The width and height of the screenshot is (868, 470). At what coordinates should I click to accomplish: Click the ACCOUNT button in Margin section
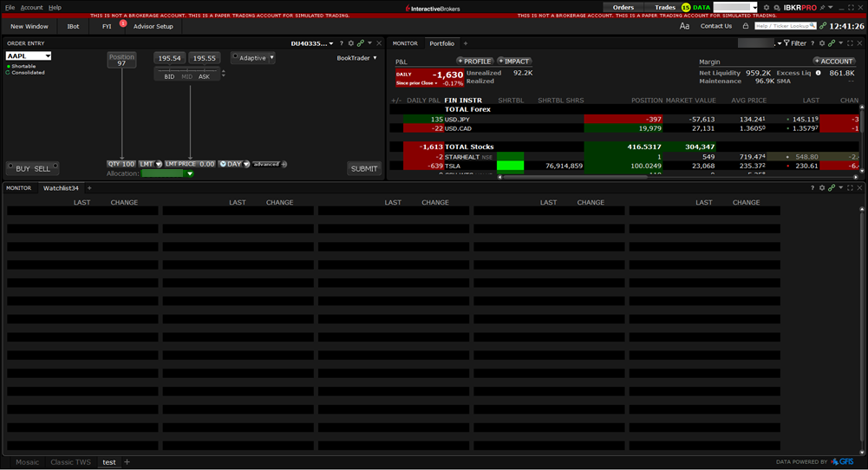tap(834, 61)
